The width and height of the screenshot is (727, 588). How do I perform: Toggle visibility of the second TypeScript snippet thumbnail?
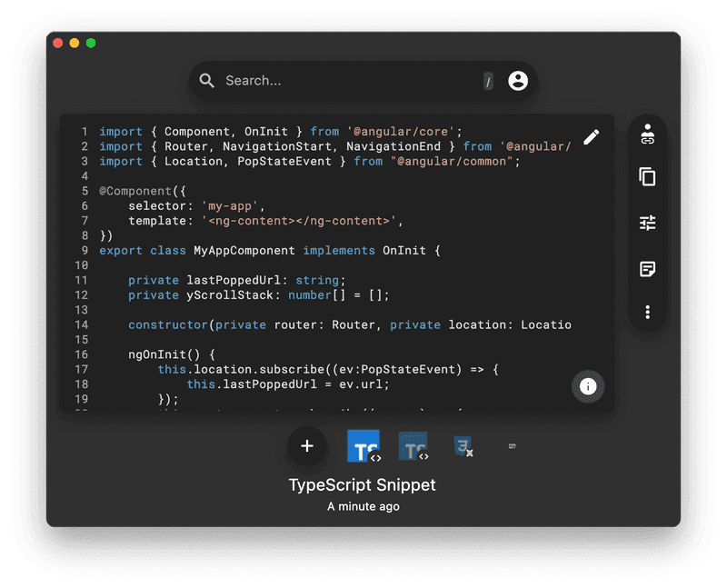[x=413, y=446]
